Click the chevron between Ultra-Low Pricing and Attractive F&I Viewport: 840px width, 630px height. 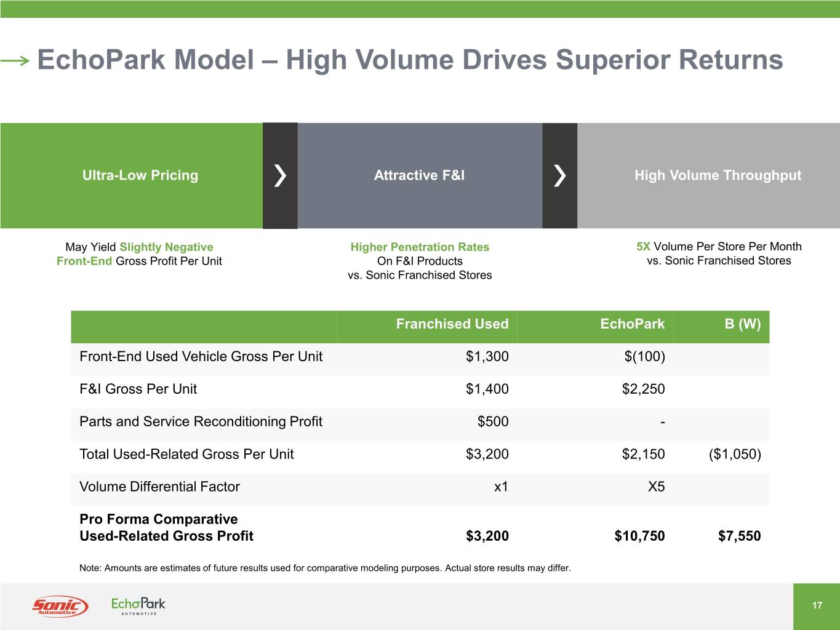[280, 175]
